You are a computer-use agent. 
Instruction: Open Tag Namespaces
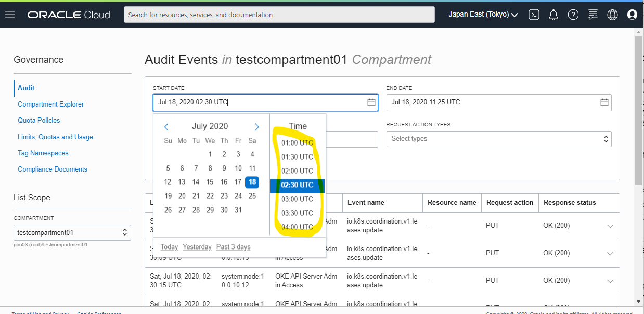coord(43,153)
